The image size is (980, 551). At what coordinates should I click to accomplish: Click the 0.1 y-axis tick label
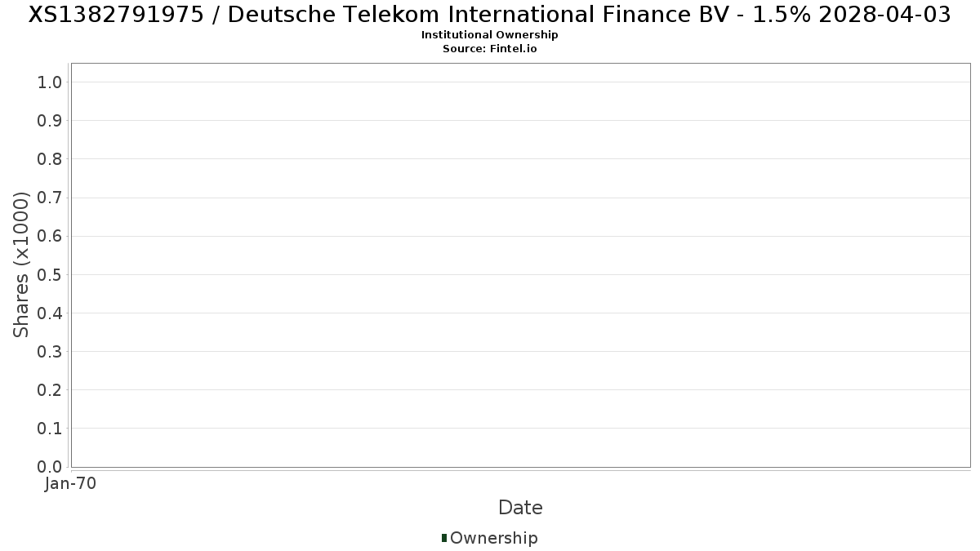(50, 429)
